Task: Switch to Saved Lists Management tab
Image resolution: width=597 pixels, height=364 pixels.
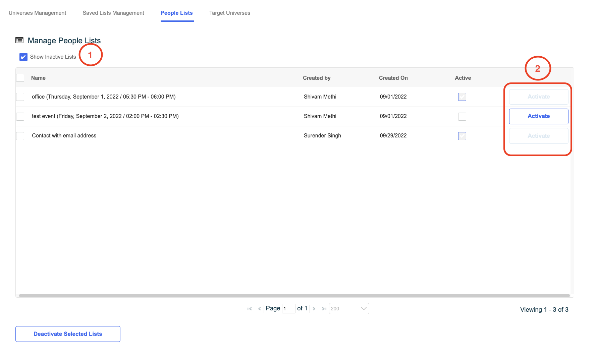Action: [x=113, y=13]
